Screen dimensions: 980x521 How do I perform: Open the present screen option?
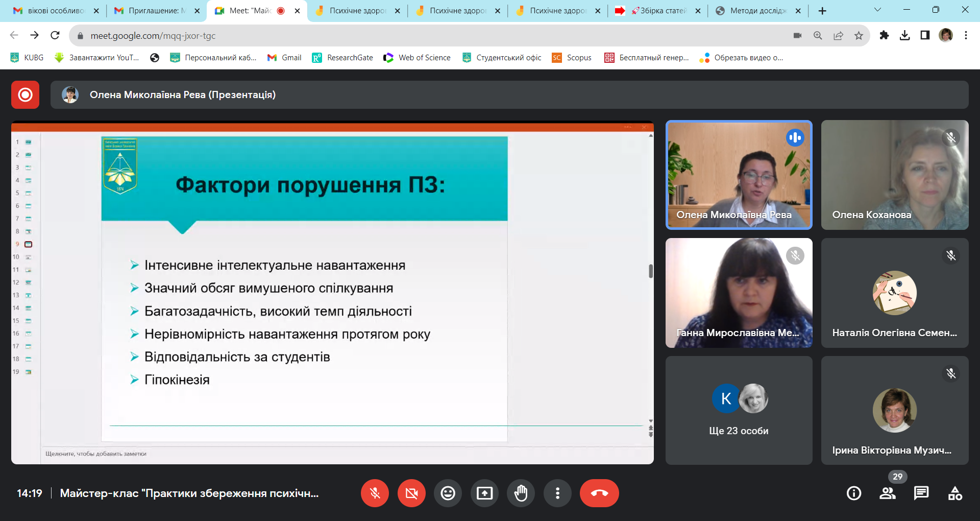484,493
